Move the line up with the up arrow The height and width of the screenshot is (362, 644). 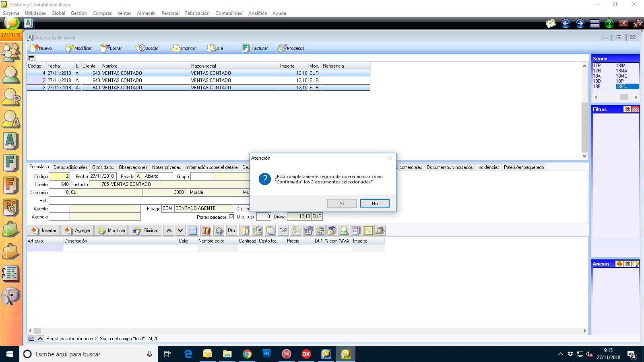click(169, 230)
